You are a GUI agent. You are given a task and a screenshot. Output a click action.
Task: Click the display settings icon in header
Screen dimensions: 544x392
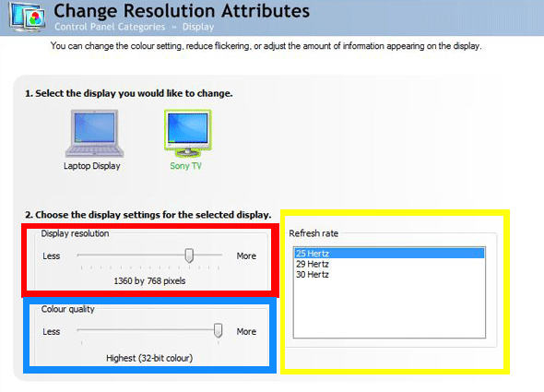point(28,17)
